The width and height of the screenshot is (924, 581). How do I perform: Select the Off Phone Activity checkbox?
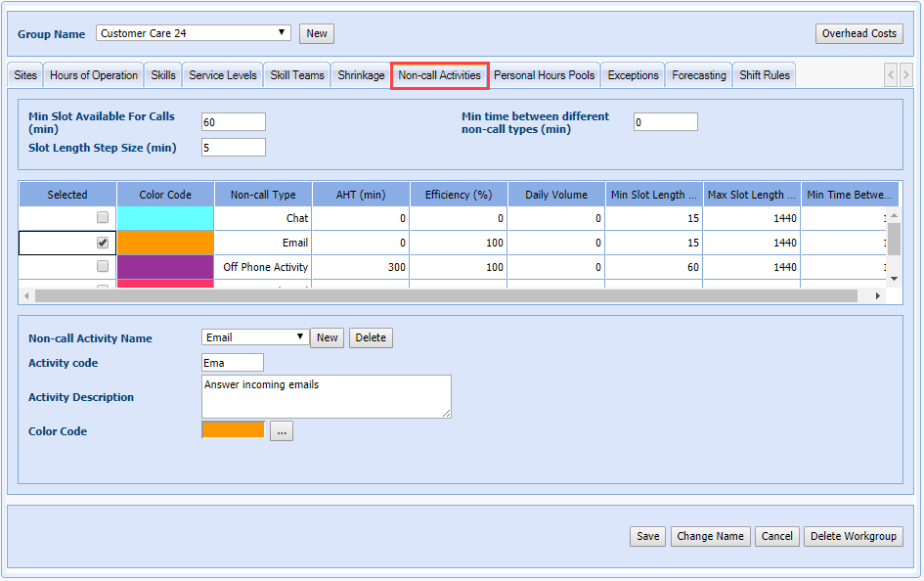click(103, 267)
